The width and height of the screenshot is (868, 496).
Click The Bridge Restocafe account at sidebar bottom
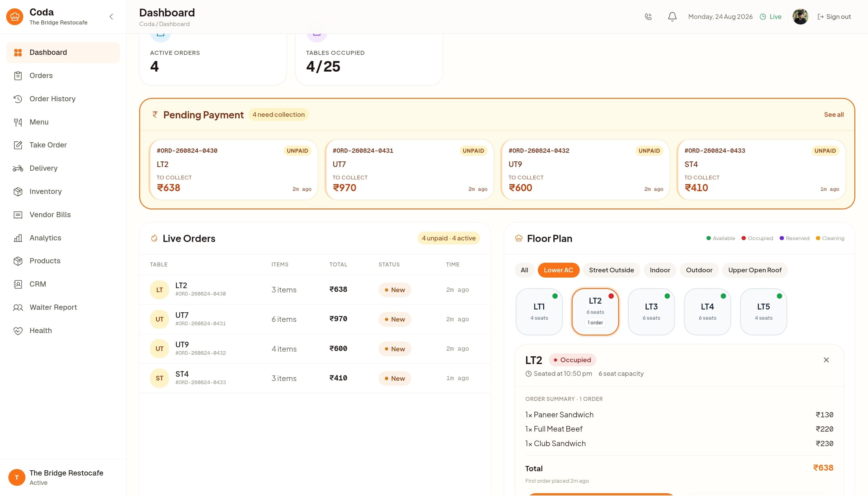tap(63, 477)
